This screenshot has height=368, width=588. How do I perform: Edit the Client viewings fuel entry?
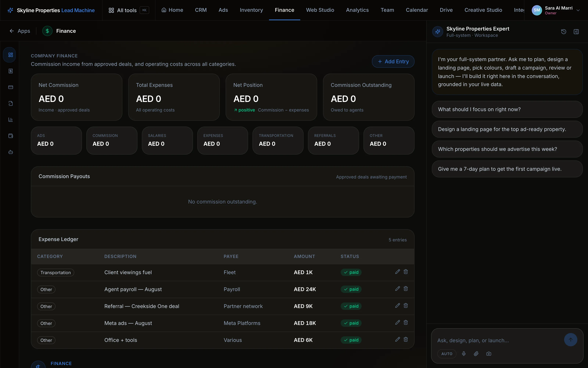click(x=397, y=272)
